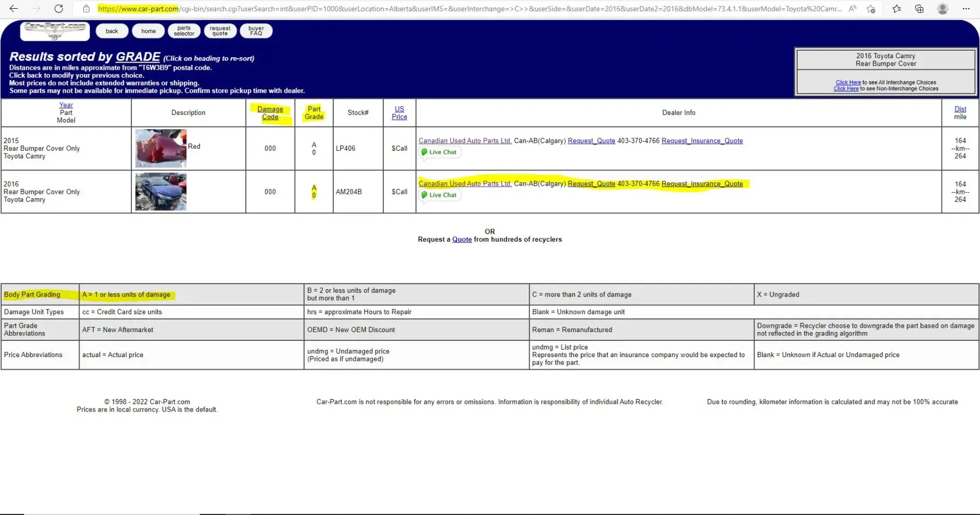This screenshot has height=515, width=980.
Task: Select the request quote nav button
Action: [x=220, y=31]
